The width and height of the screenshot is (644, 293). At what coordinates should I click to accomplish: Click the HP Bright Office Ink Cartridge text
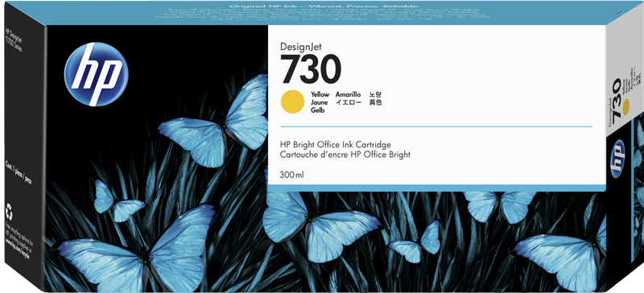(335, 145)
